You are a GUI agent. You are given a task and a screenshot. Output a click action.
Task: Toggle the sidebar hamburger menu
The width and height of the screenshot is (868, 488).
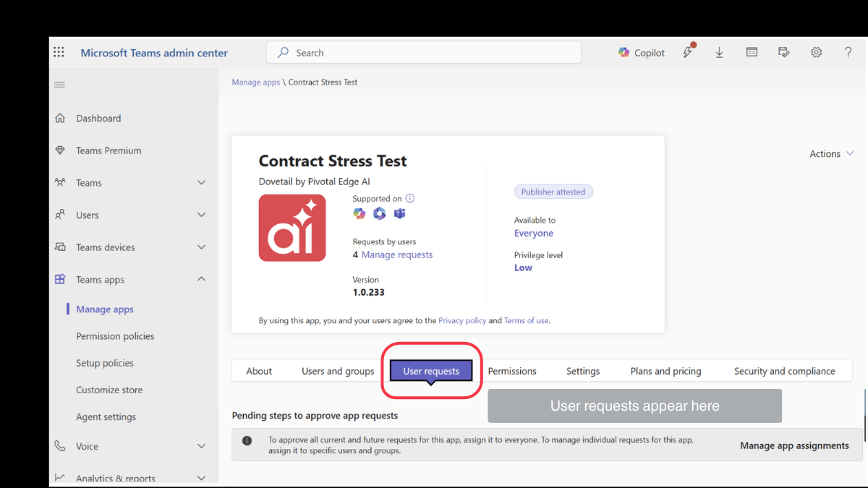click(59, 84)
